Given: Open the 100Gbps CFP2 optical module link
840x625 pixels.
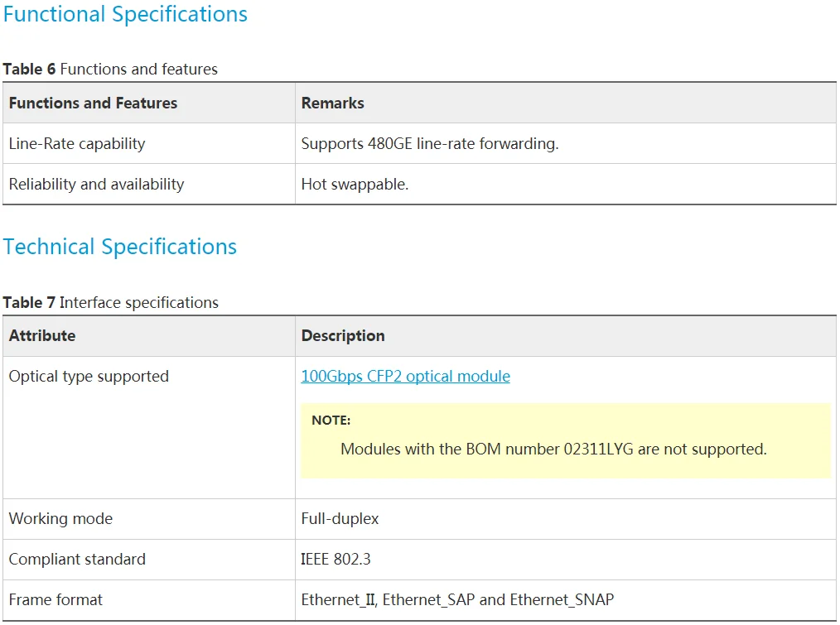Looking at the screenshot, I should (x=405, y=376).
